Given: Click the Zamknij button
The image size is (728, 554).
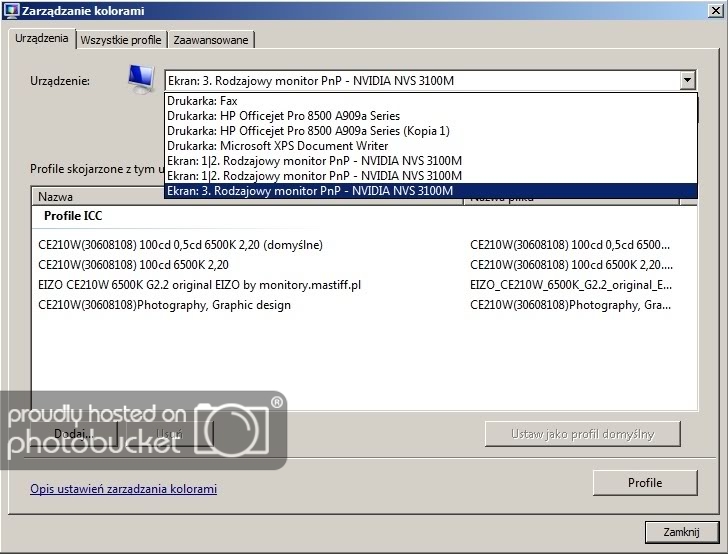Looking at the screenshot, I should [681, 532].
